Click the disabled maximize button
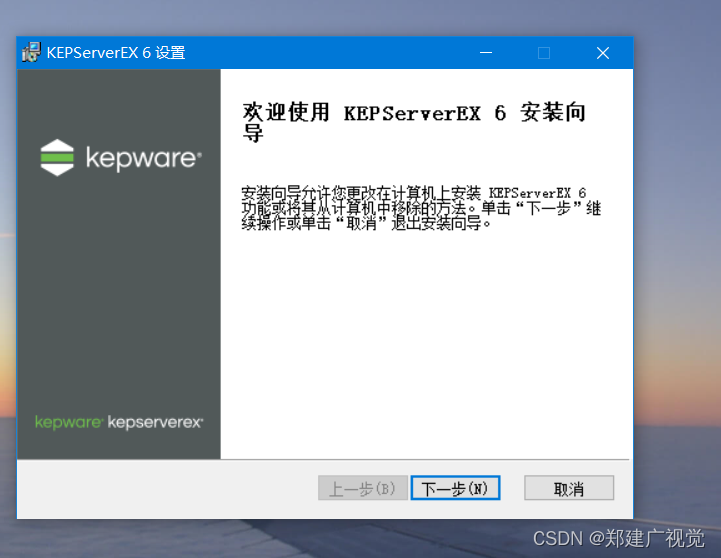The width and height of the screenshot is (721, 558). [x=544, y=53]
